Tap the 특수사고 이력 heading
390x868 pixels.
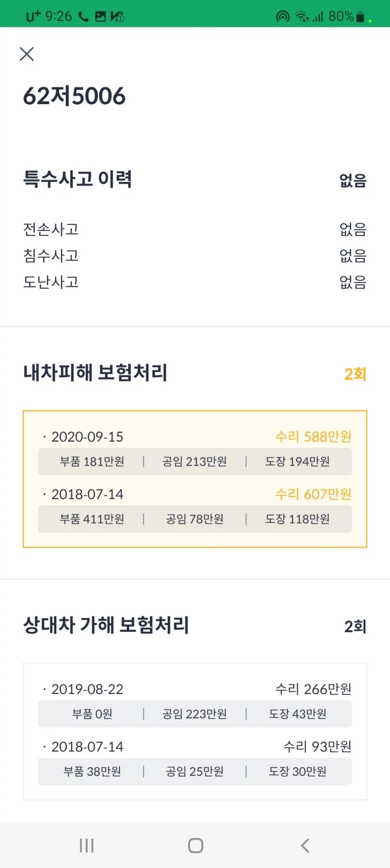coord(78,179)
